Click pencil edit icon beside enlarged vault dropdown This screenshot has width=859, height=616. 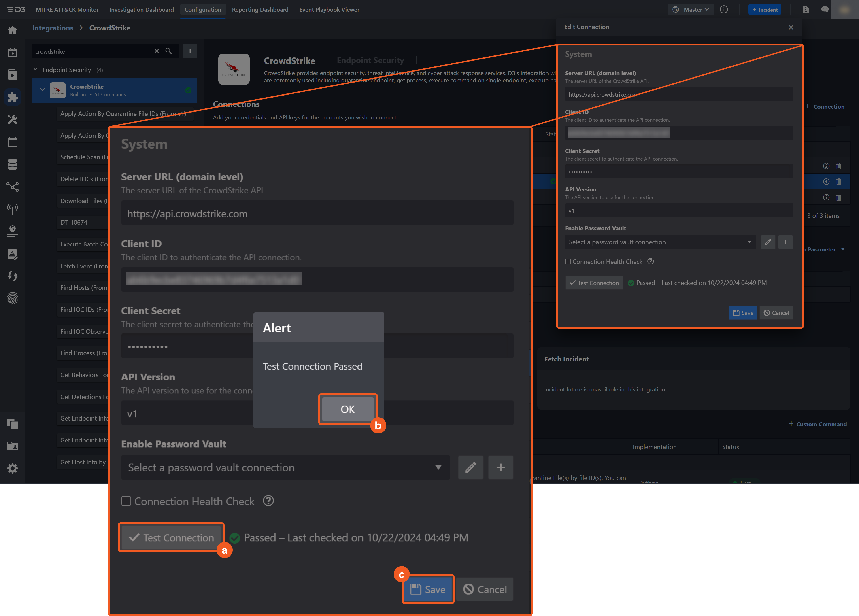coord(470,467)
